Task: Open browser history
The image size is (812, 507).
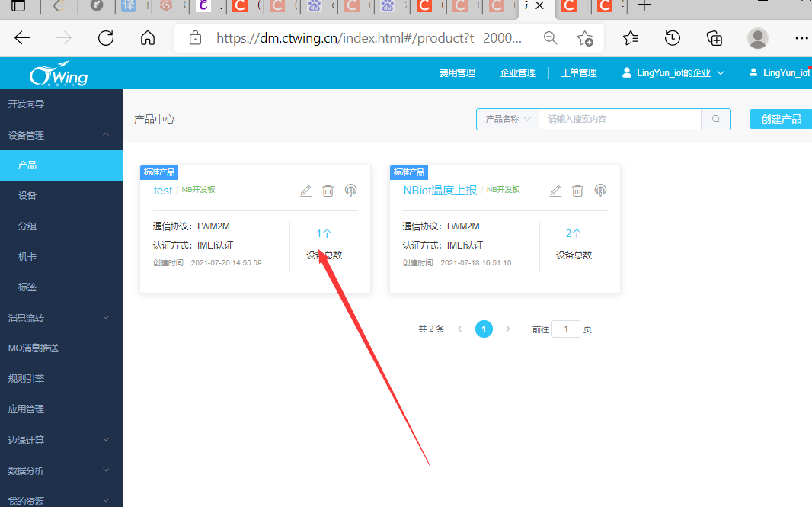Action: tap(672, 38)
